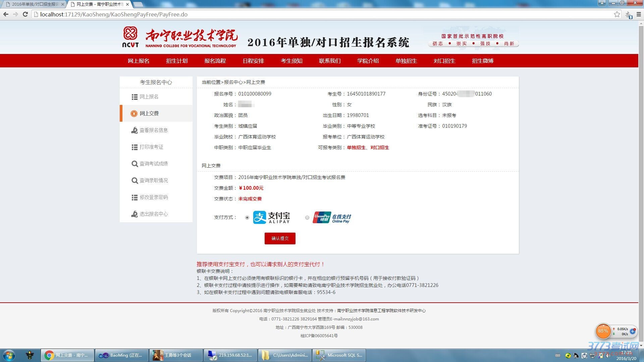The image size is (644, 362).
Task: Bookmark page with the star icon
Action: [617, 14]
